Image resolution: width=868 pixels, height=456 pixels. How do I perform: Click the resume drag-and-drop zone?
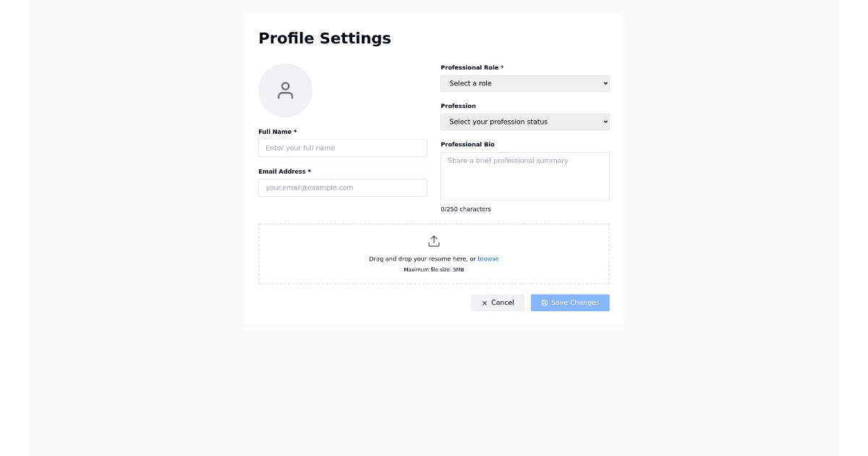[x=434, y=253]
